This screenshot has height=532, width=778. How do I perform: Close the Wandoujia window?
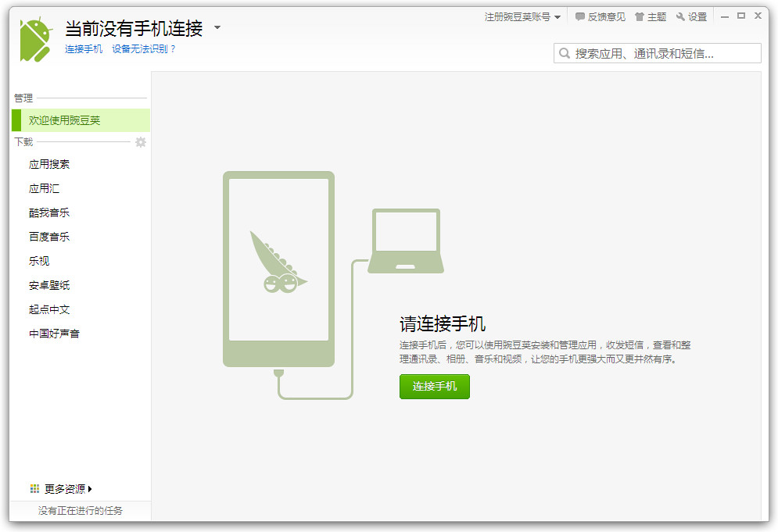(758, 16)
